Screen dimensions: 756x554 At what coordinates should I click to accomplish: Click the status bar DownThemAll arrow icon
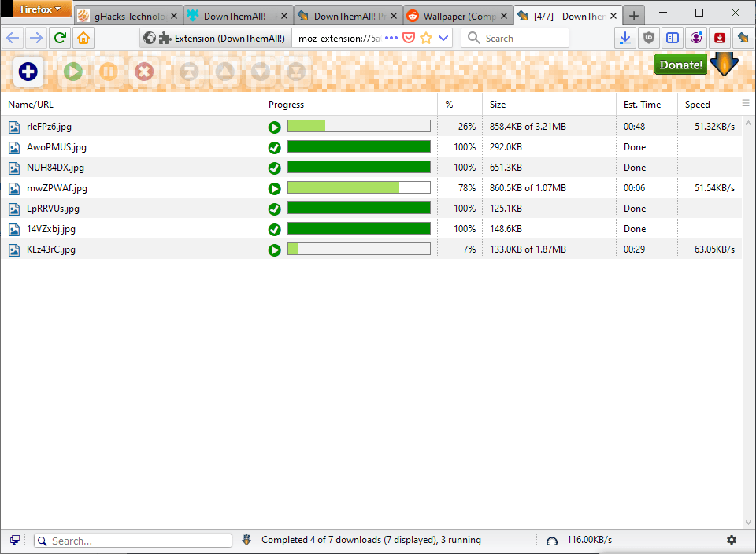coord(246,540)
